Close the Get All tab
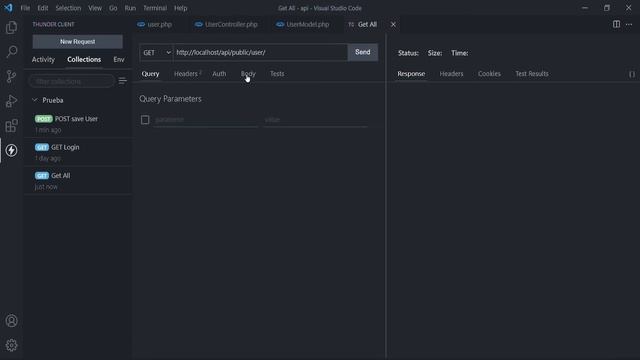Viewport: 640px width, 360px height. point(393,24)
